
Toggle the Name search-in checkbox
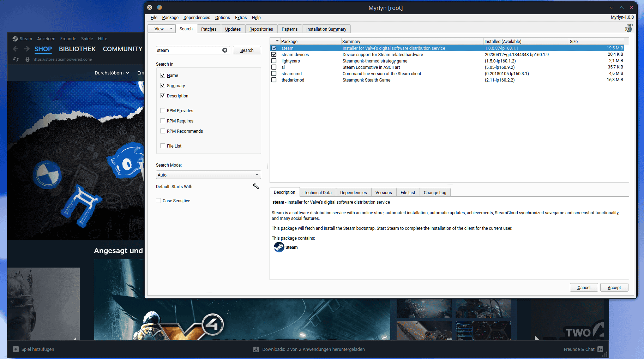click(x=163, y=75)
